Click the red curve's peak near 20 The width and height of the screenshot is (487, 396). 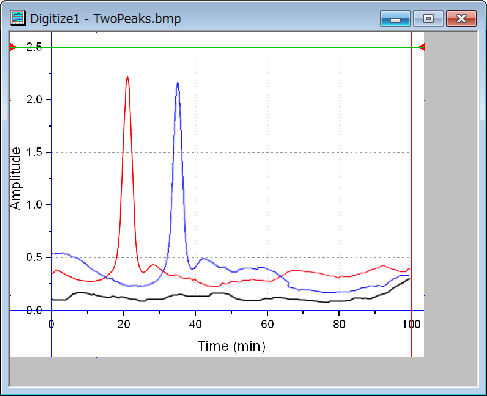pyautogui.click(x=127, y=78)
